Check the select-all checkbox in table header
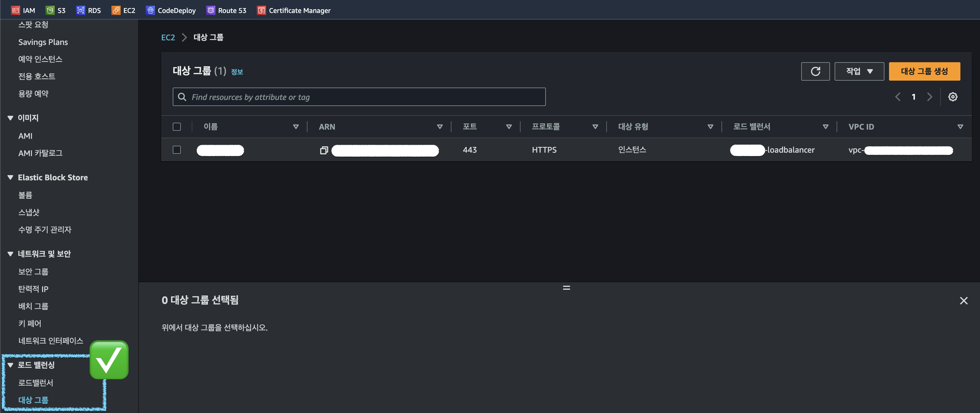The image size is (980, 413). pyautogui.click(x=176, y=127)
